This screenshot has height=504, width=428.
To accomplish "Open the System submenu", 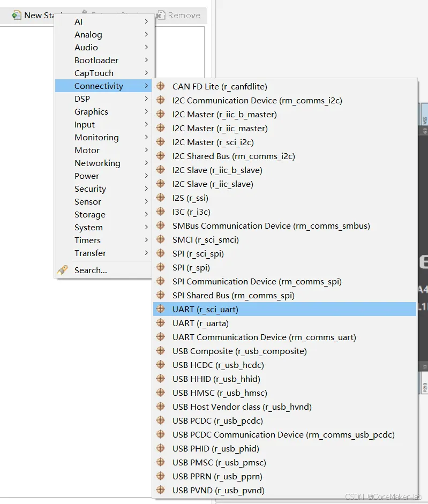I will 103,227.
